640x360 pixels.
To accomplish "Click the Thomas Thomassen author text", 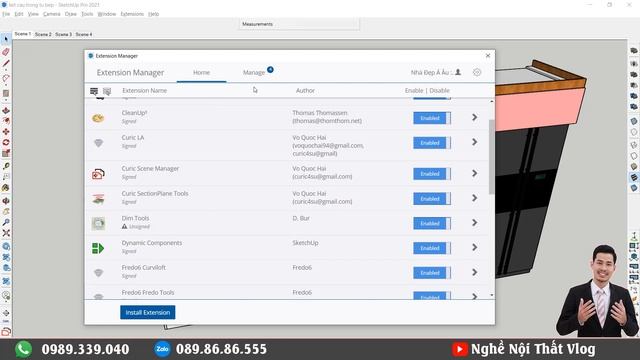I will click(320, 113).
